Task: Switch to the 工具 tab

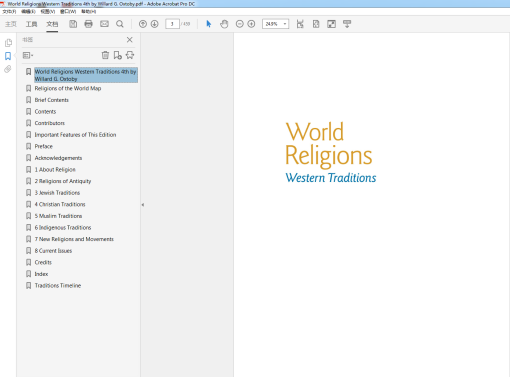Action: tap(32, 24)
